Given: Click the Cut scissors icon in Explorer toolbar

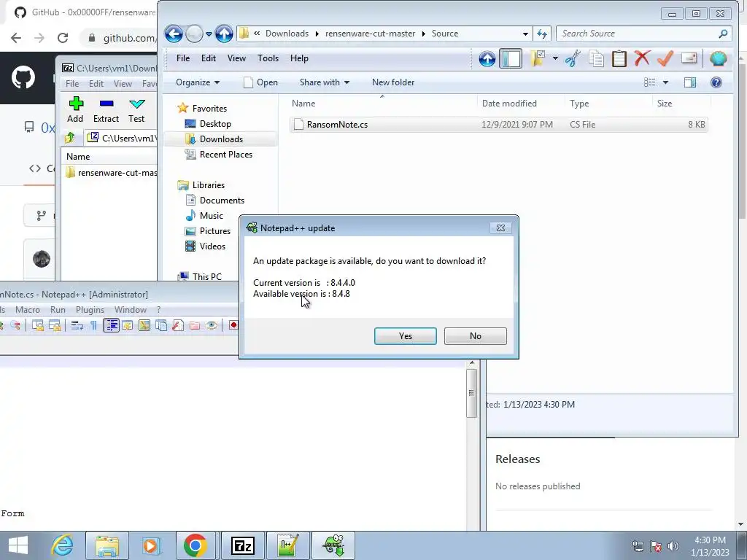Looking at the screenshot, I should (x=573, y=58).
